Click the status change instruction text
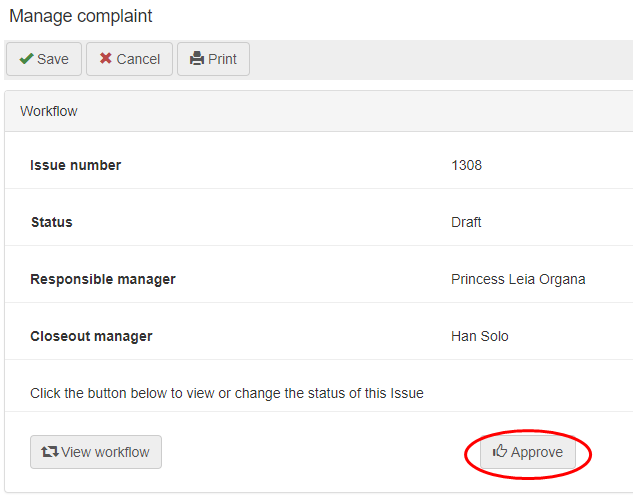633x503 pixels. click(227, 393)
